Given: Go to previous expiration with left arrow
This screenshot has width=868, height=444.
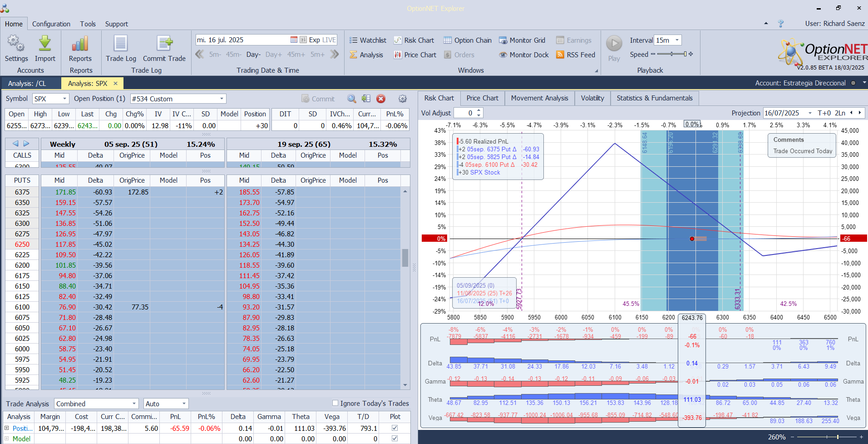Looking at the screenshot, I should 15,144.
